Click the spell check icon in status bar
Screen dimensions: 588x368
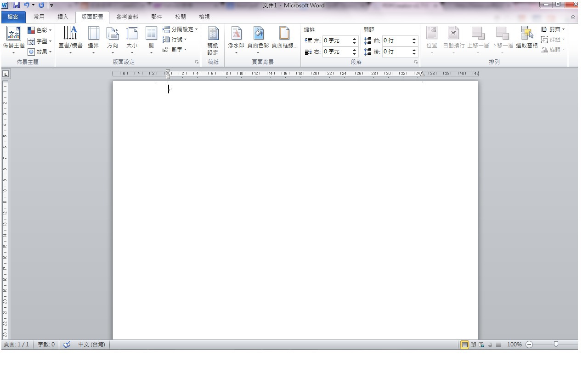(x=67, y=345)
